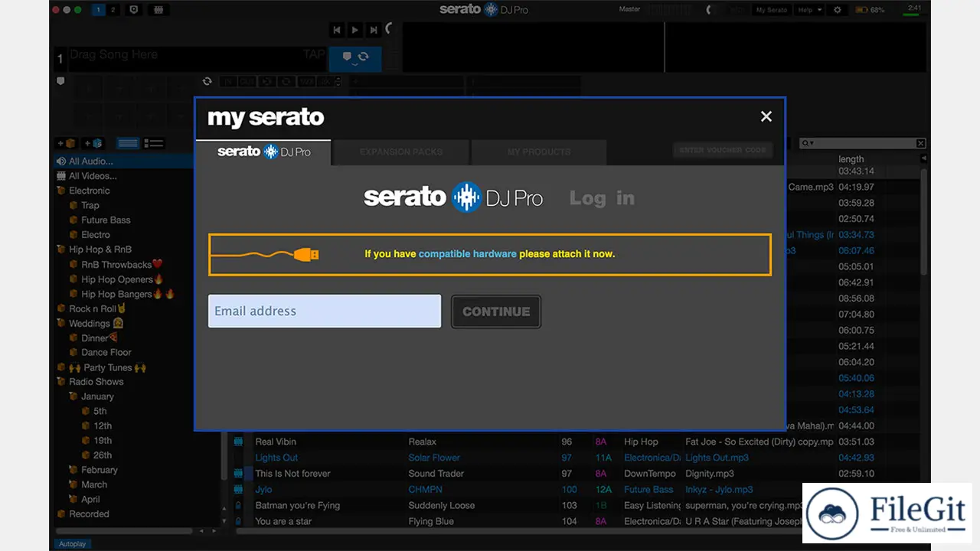The width and height of the screenshot is (980, 551).
Task: Click the video icon beside Jylo
Action: (238, 489)
